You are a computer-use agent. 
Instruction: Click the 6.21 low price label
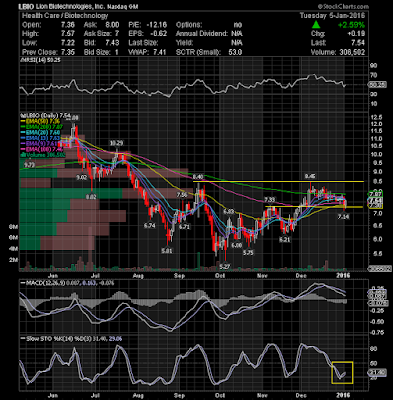[284, 240]
